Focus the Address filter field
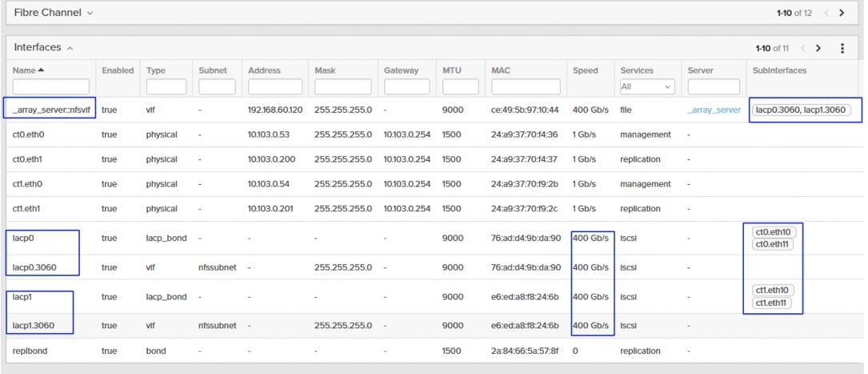 [275, 86]
